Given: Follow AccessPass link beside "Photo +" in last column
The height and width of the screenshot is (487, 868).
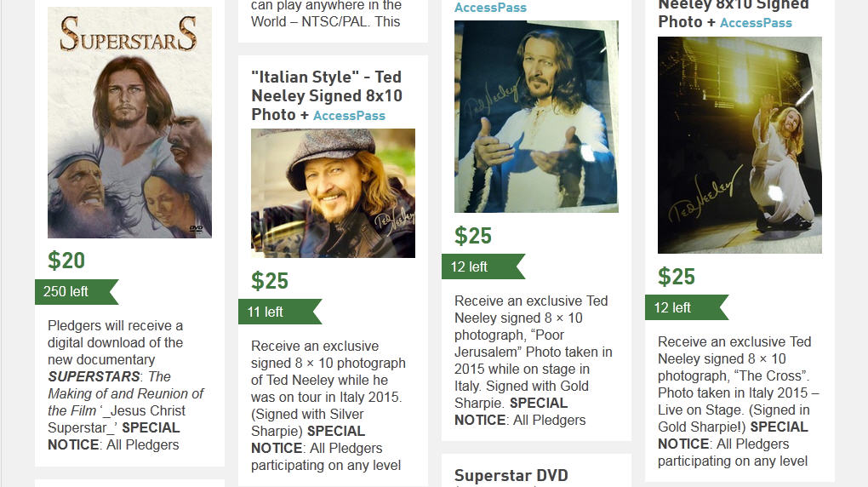Looking at the screenshot, I should tap(756, 23).
